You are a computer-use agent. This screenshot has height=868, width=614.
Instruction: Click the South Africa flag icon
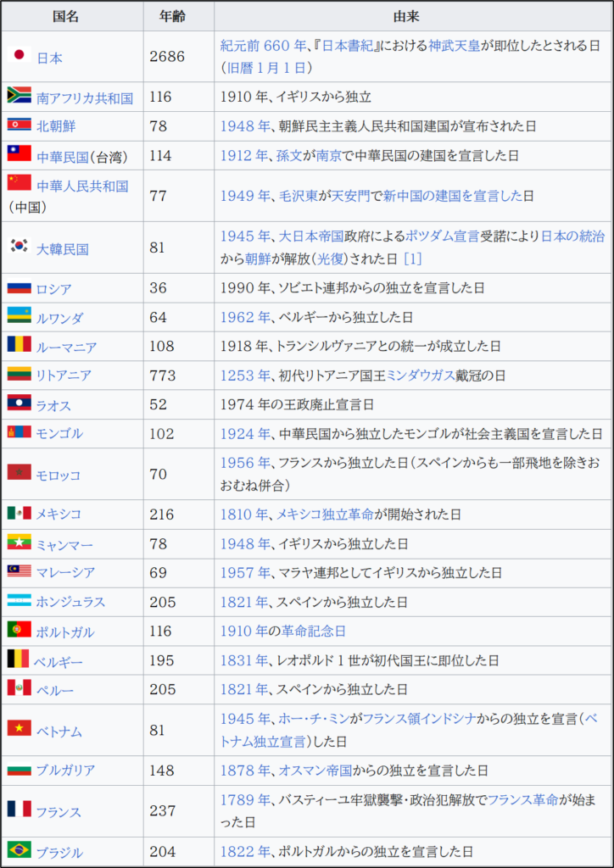point(19,96)
